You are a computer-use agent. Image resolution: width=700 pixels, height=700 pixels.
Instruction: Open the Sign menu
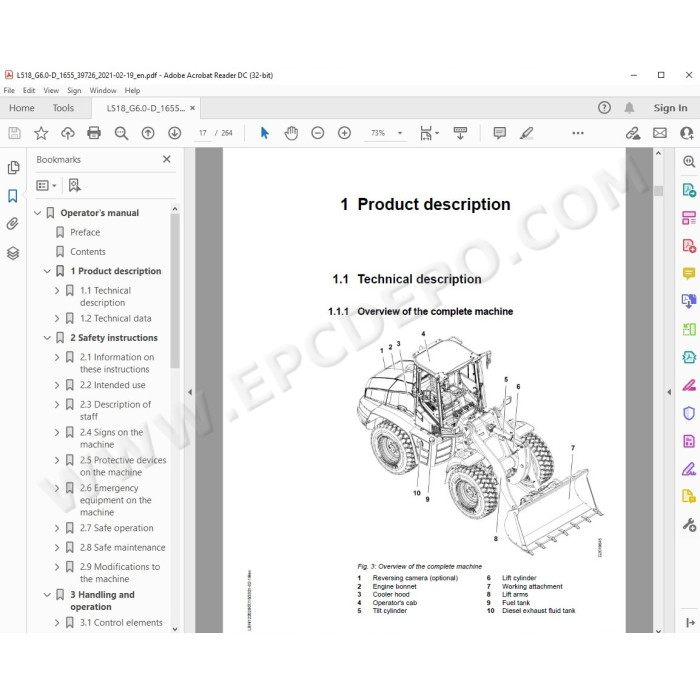click(74, 91)
